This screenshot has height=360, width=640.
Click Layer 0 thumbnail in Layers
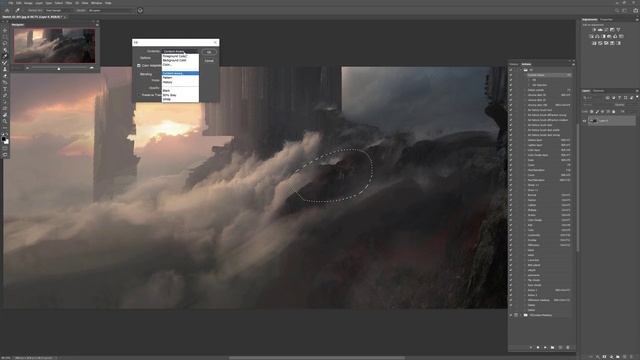(x=593, y=121)
